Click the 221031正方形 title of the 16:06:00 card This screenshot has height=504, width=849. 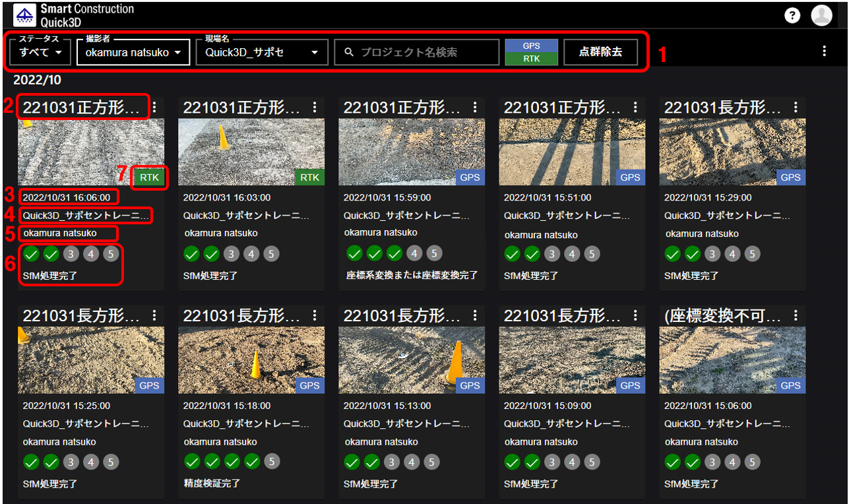click(x=82, y=108)
